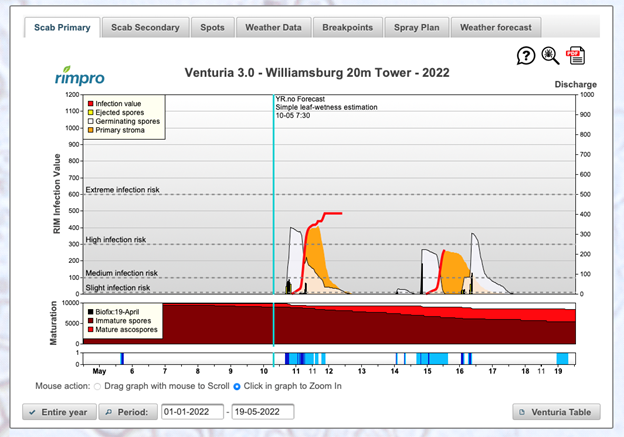Click the cyan vertical forecast time marker

point(273,200)
